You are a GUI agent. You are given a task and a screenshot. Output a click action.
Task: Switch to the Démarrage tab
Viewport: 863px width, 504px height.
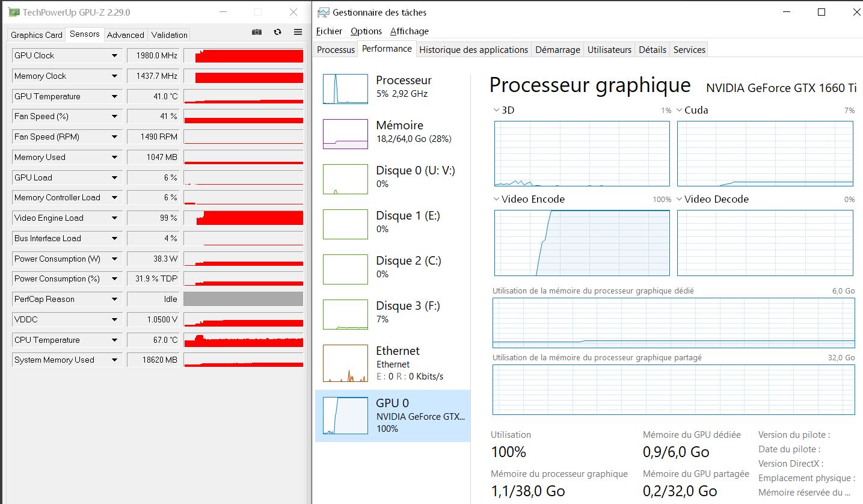pyautogui.click(x=557, y=50)
